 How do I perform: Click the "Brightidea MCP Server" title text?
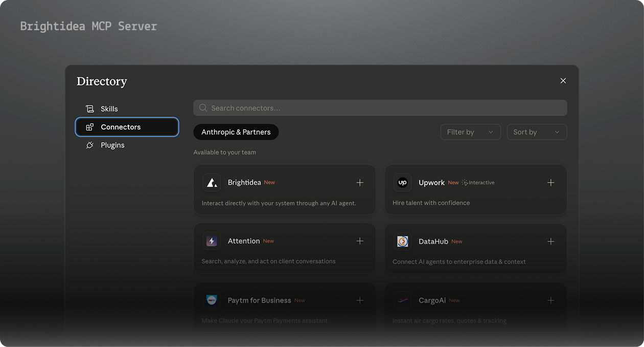[x=88, y=26]
